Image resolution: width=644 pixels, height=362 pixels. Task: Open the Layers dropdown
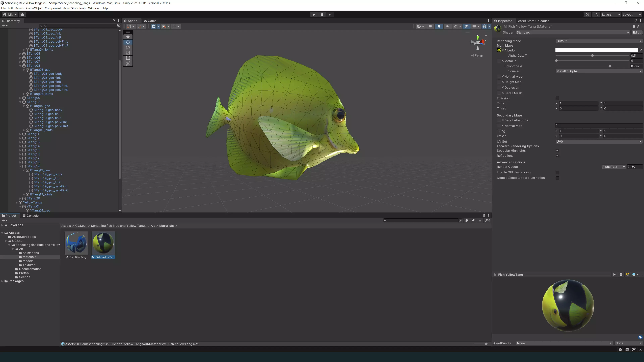pyautogui.click(x=610, y=14)
